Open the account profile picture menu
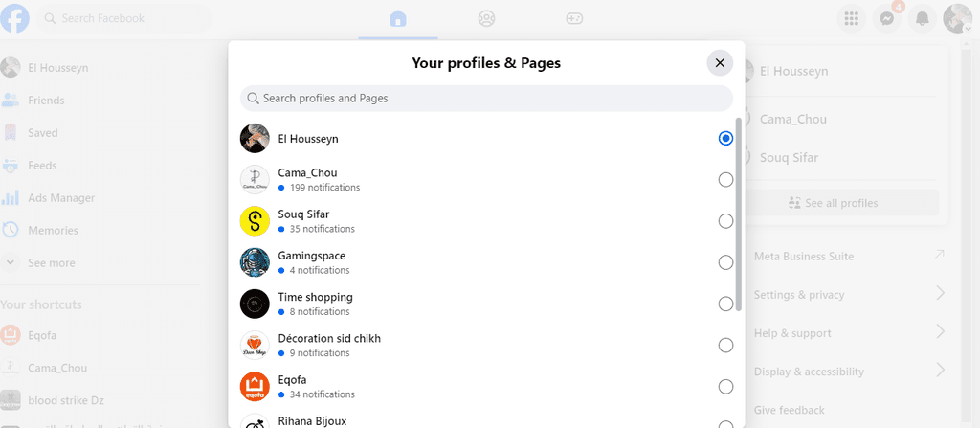The height and width of the screenshot is (428, 980). 957,19
